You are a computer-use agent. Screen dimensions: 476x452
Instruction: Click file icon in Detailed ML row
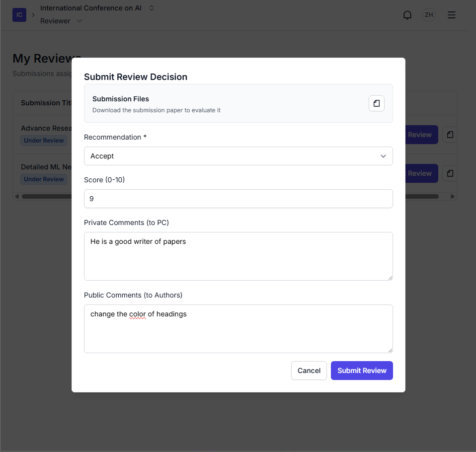coord(449,173)
